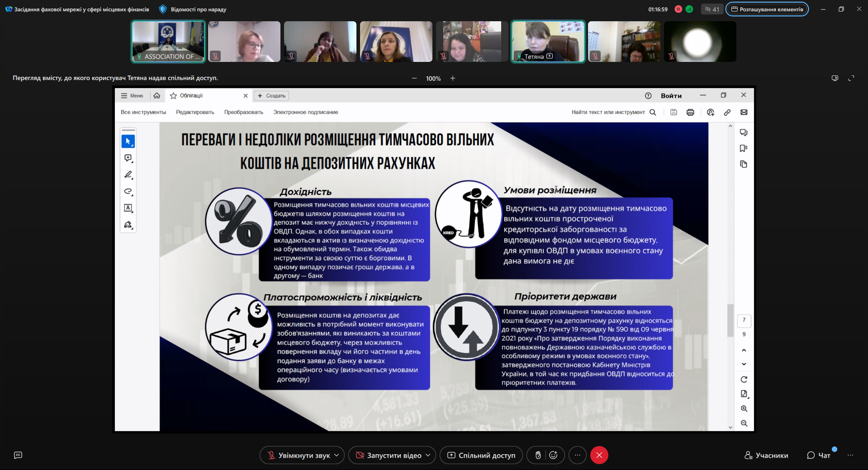The image size is (868, 470).
Task: Select Тетяна's video thumbnail
Action: pos(548,41)
